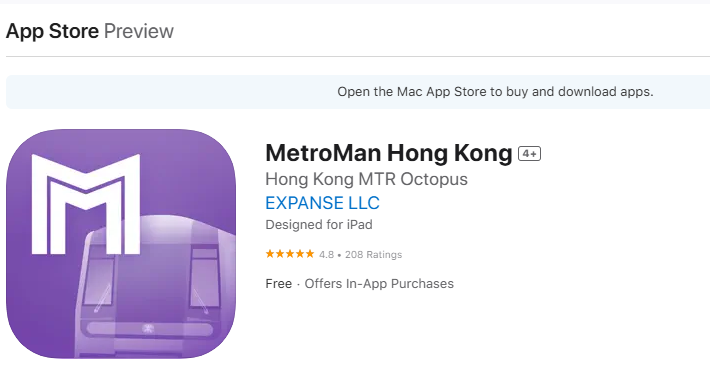Click the white M logo in app icon
This screenshot has width=710, height=388.
86,204
